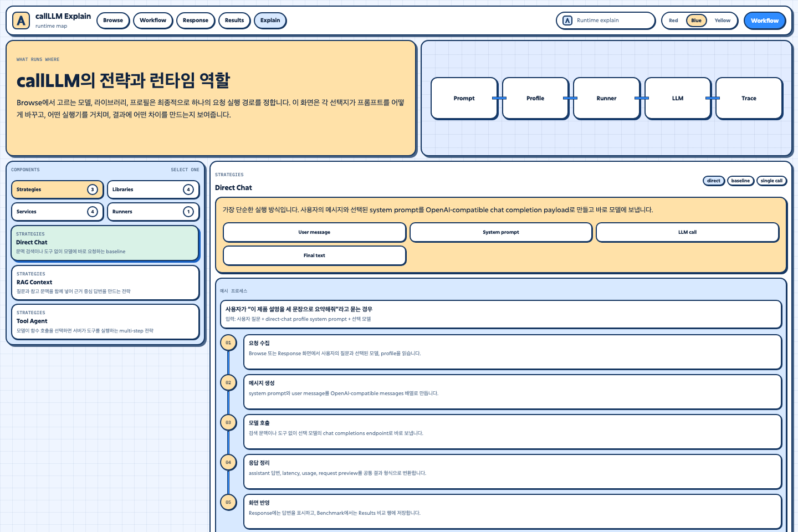Click the Final text flow box

click(314, 255)
